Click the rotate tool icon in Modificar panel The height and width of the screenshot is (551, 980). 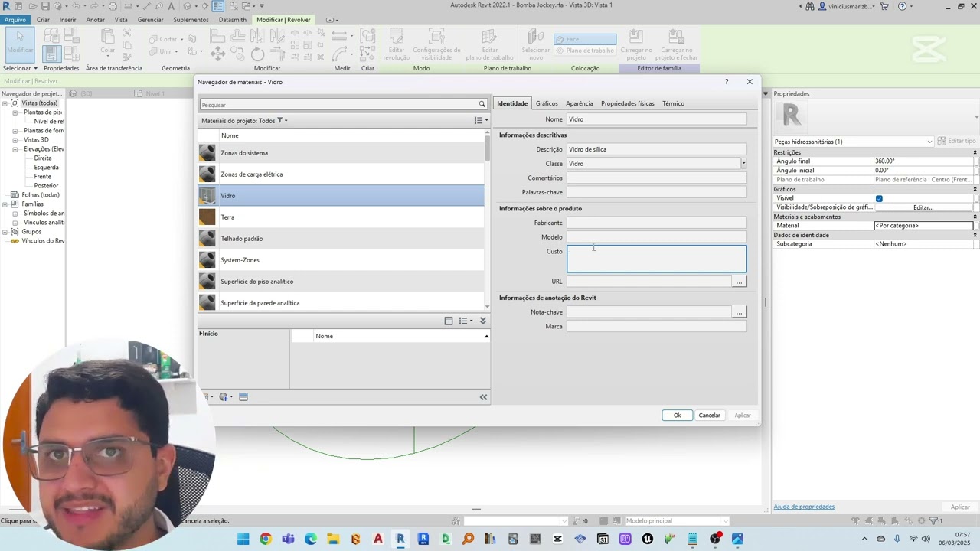tap(257, 54)
